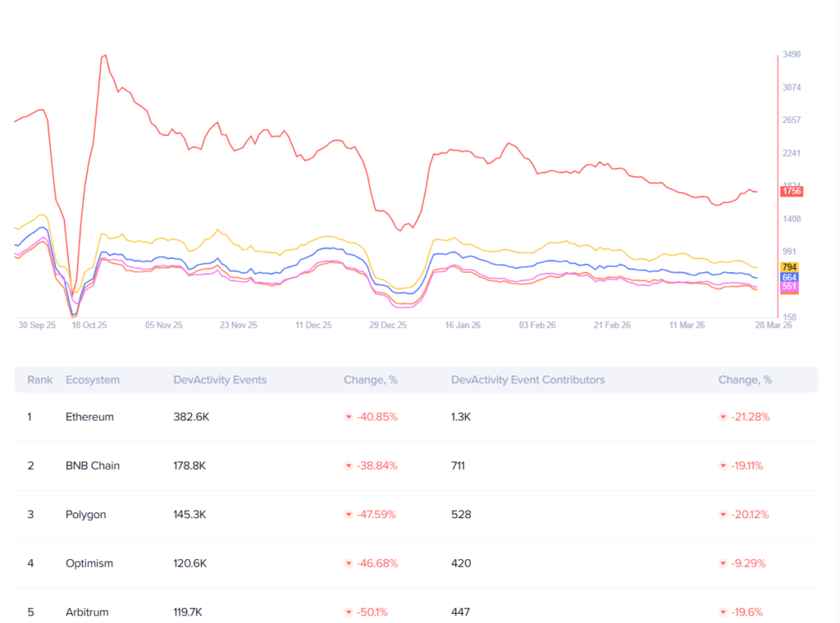Screen dimensions: 840x623
Task: Sort table by the Rank column header
Action: pyautogui.click(x=39, y=380)
